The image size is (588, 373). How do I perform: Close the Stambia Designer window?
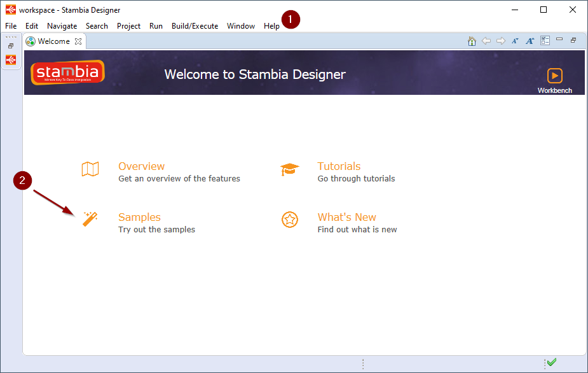(573, 10)
